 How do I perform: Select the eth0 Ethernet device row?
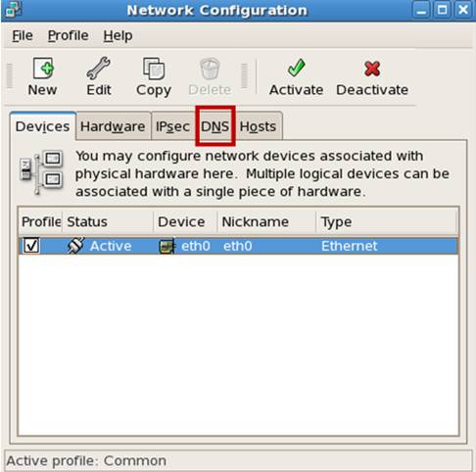coord(238,246)
